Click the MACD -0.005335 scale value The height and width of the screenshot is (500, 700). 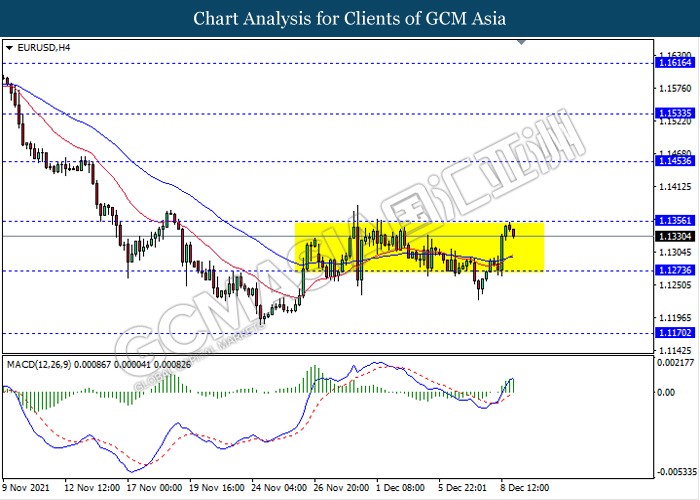677,471
